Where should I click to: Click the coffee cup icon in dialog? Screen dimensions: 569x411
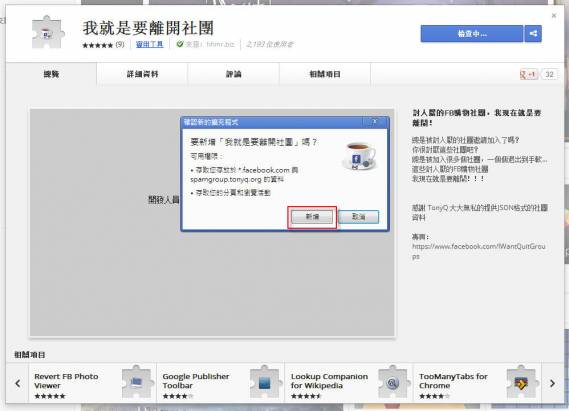point(359,156)
